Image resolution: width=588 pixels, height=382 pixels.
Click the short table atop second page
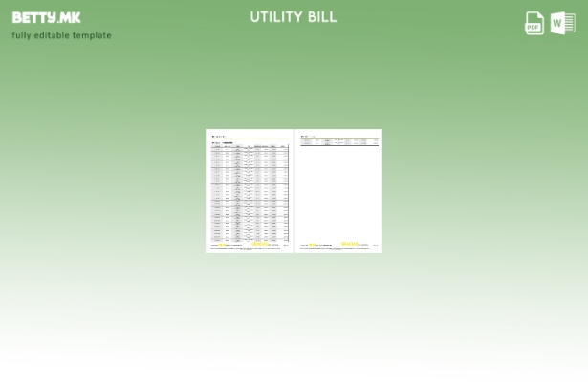pyautogui.click(x=339, y=142)
